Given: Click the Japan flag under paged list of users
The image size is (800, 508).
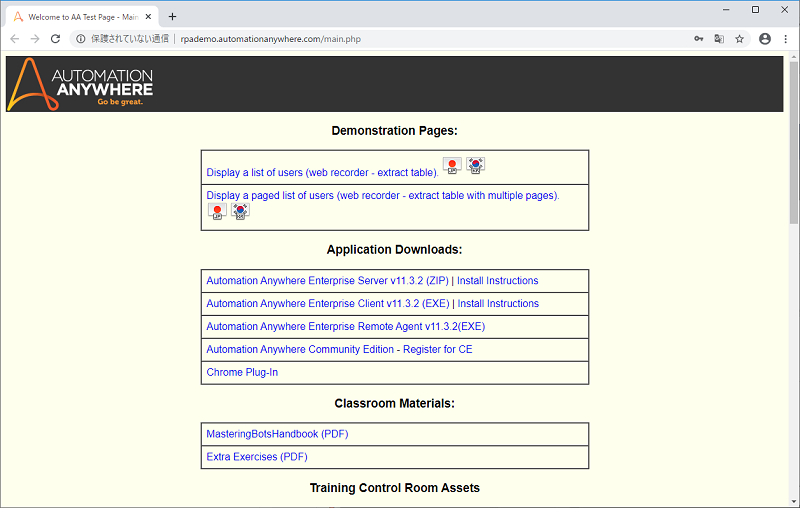Looking at the screenshot, I should [x=217, y=211].
